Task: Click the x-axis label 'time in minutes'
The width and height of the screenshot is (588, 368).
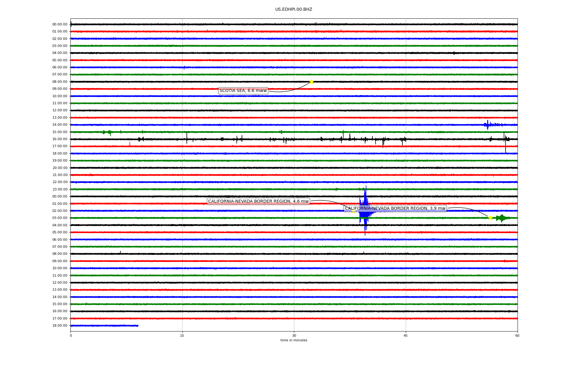Action: pyautogui.click(x=294, y=340)
